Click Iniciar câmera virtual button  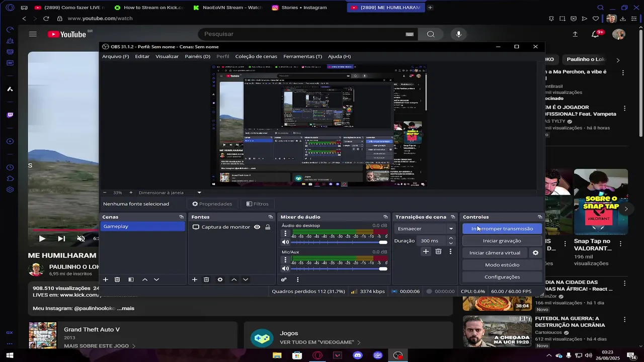pyautogui.click(x=495, y=253)
